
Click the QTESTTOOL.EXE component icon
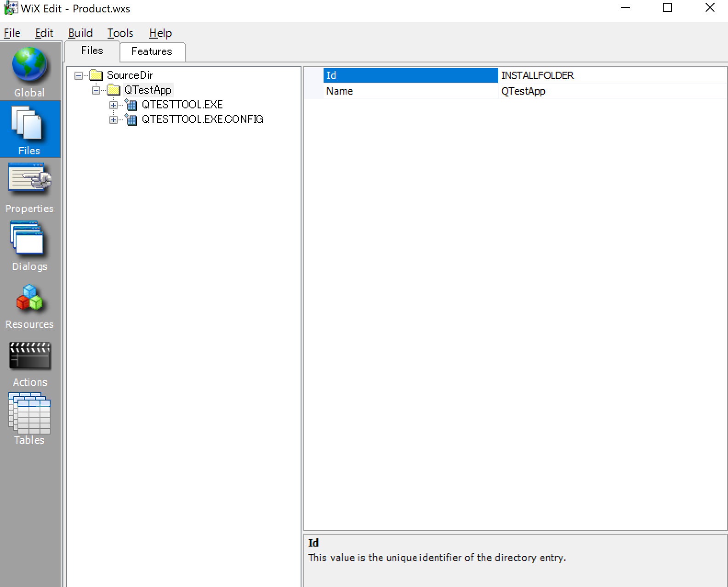pyautogui.click(x=131, y=105)
